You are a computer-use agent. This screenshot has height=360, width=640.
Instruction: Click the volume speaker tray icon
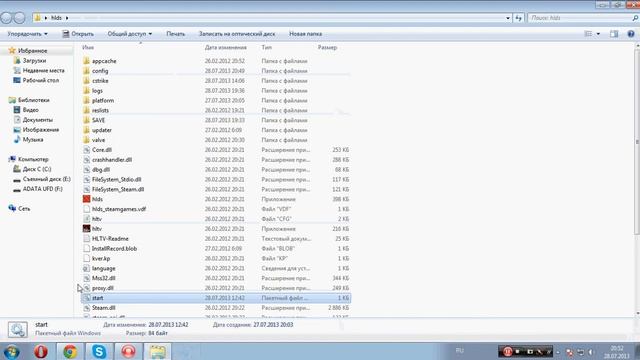coord(591,352)
